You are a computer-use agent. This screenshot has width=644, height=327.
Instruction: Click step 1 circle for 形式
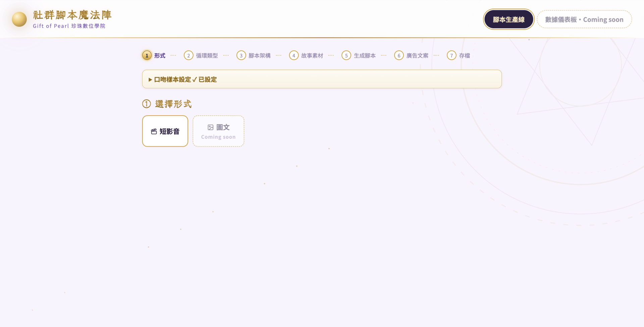point(147,56)
